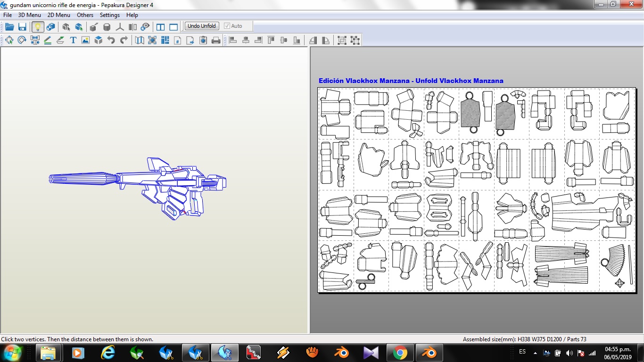The height and width of the screenshot is (362, 644).
Task: Select the Rotate parts tool
Action: tap(22, 41)
